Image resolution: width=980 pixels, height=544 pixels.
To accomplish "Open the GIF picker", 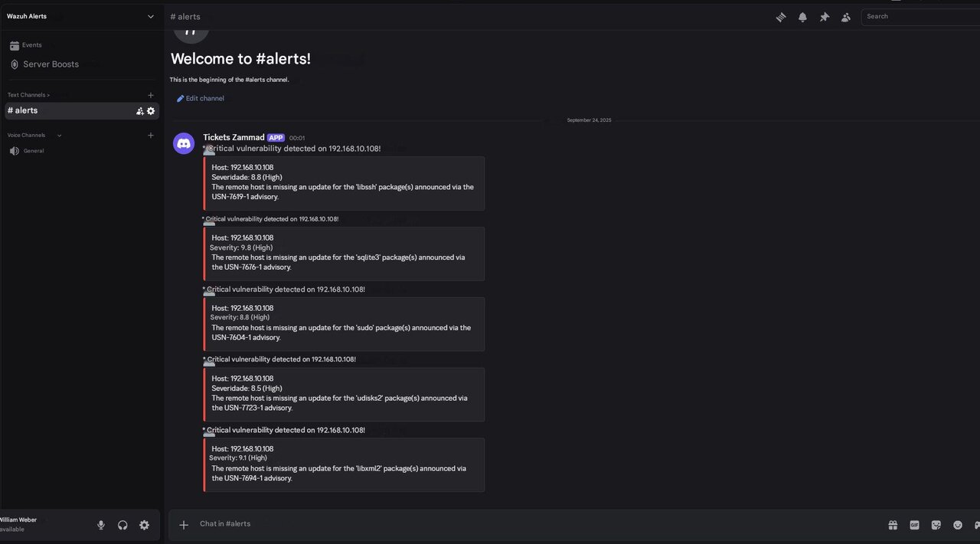I will click(914, 525).
